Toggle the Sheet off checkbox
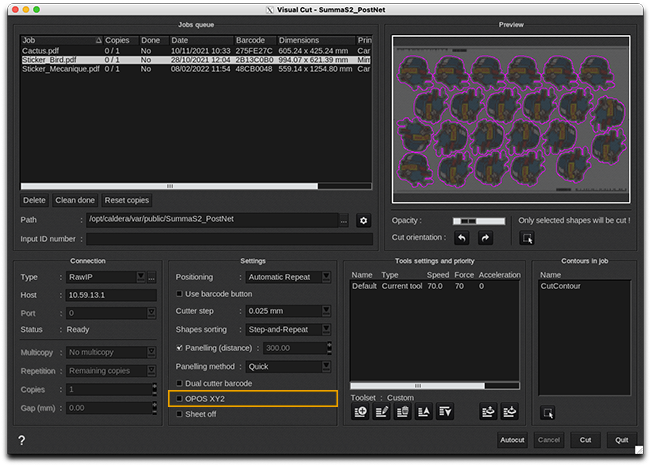Screen dimensions: 650x465 coord(180,415)
